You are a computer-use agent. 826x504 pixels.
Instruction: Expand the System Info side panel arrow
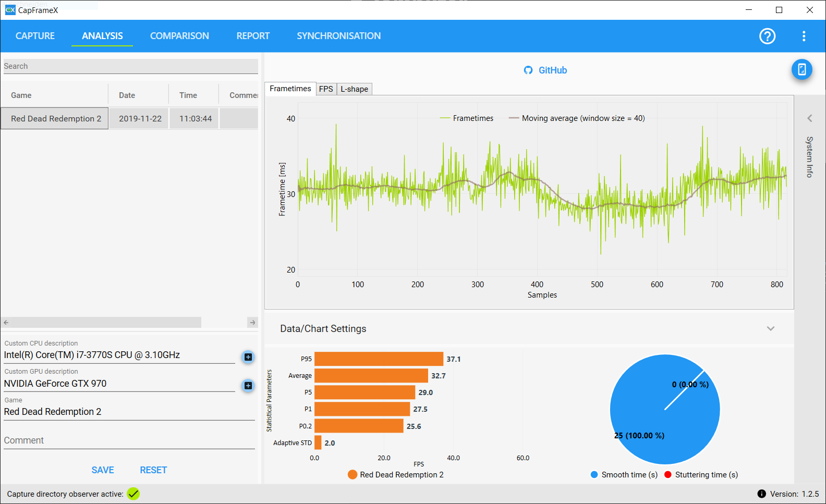810,118
